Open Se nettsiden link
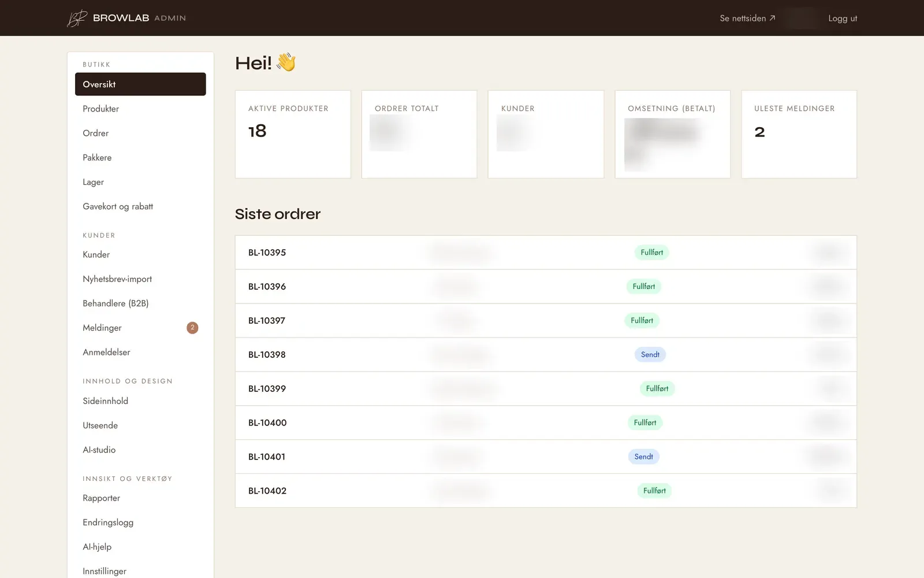The height and width of the screenshot is (578, 924). tap(747, 18)
